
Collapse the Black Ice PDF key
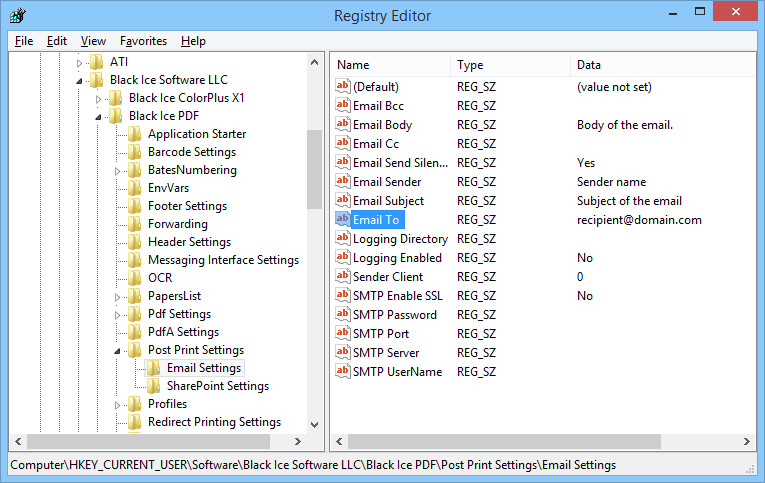tap(98, 117)
